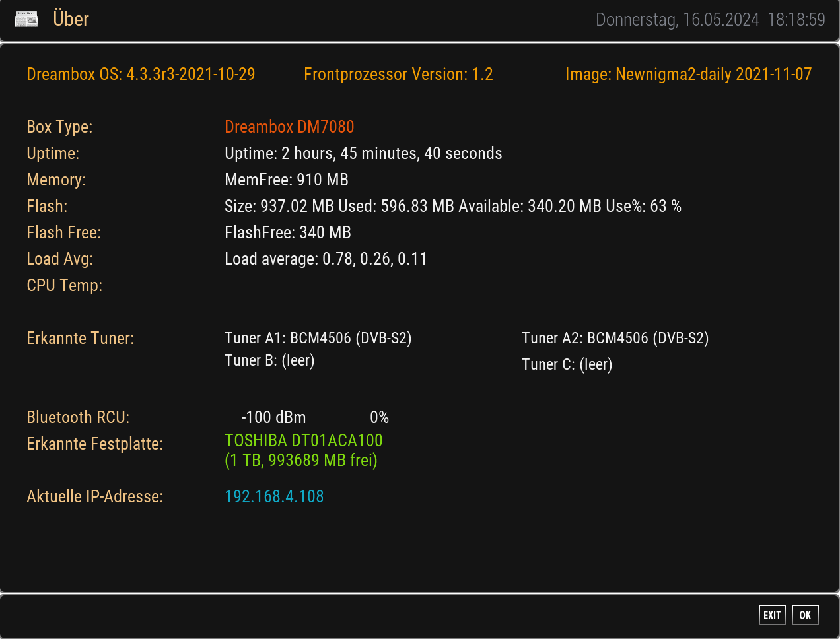Select the MemFree 910 MB value
Image resolution: width=840 pixels, height=639 pixels.
[287, 180]
